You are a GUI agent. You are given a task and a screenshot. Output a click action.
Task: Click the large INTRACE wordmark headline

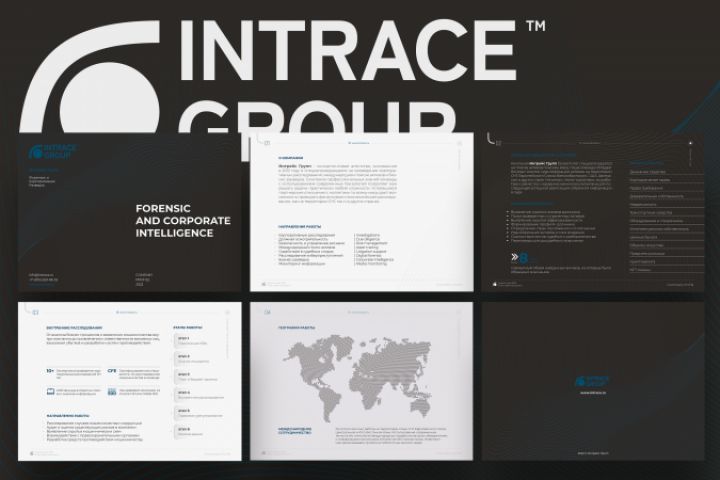click(x=348, y=51)
